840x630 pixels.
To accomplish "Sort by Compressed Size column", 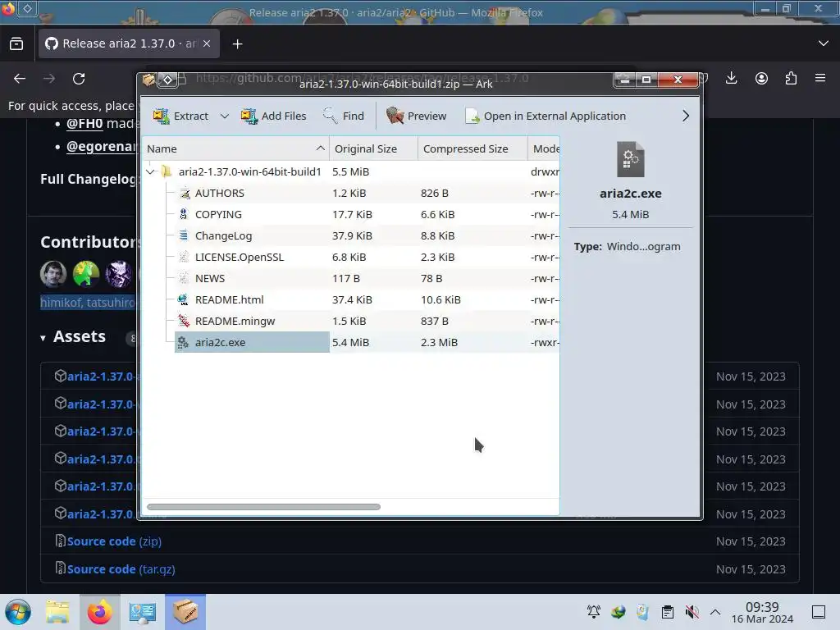I will 472,149.
